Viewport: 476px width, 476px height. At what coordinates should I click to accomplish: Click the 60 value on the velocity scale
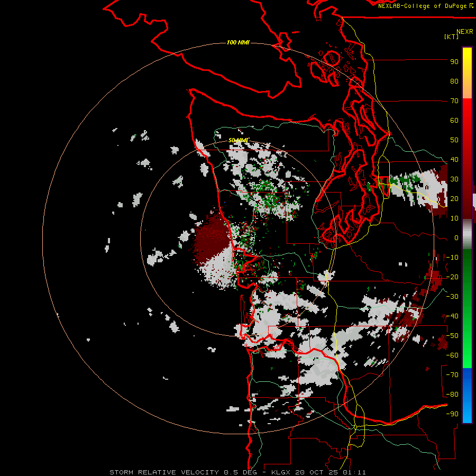tap(454, 120)
